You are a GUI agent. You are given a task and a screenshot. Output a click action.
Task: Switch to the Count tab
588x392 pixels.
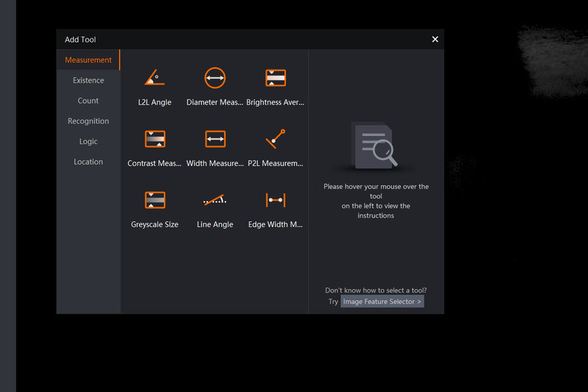[88, 101]
